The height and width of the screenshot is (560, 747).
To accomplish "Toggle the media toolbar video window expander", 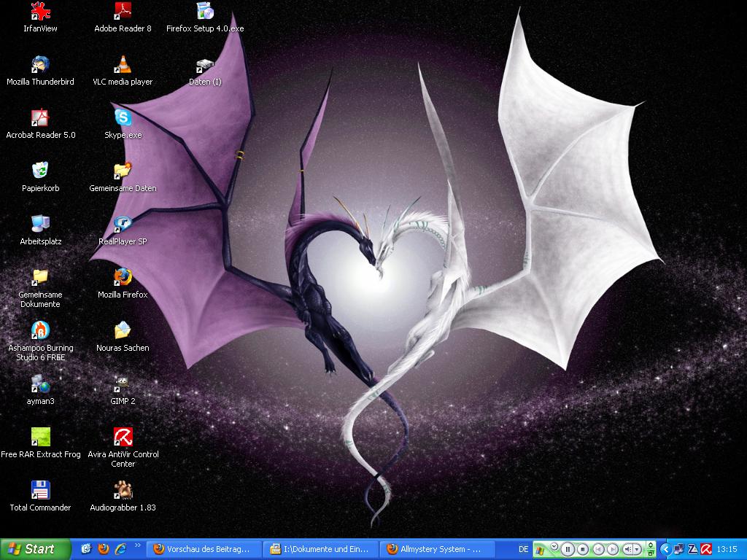I will click(651, 545).
